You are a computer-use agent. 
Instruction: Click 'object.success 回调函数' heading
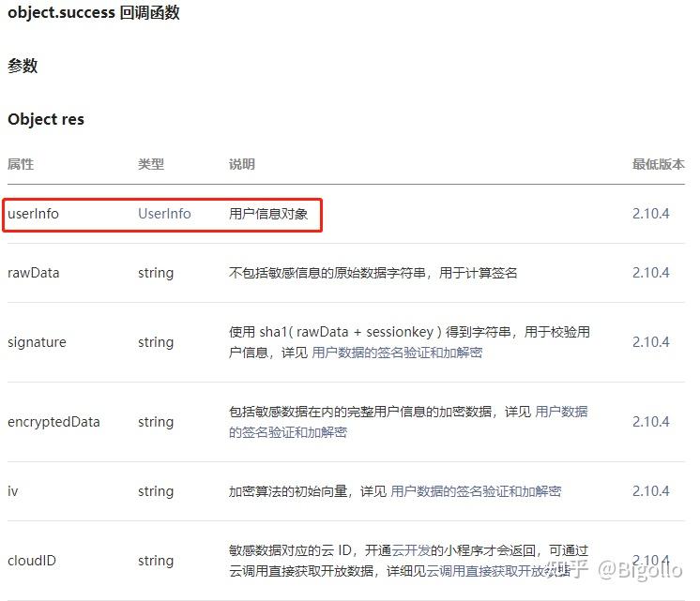[94, 12]
